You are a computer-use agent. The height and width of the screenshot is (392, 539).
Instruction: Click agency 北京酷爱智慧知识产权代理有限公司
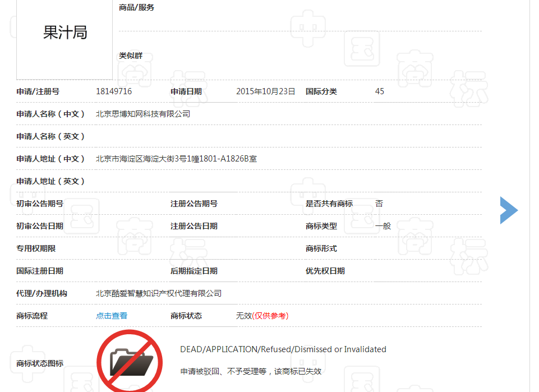[x=158, y=293]
